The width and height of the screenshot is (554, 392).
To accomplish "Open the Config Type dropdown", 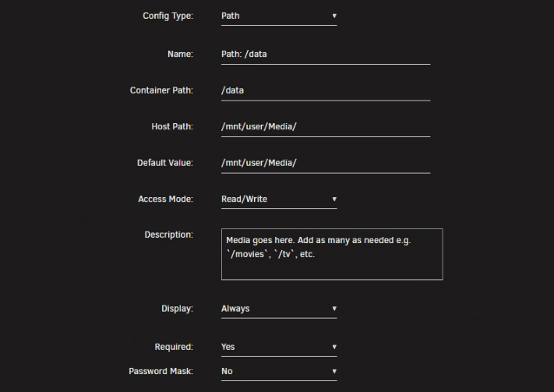I will coord(279,16).
